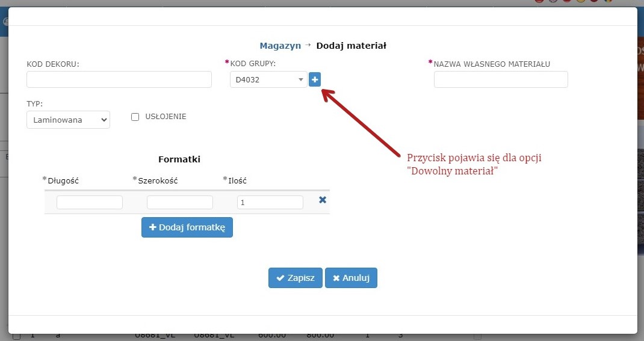Image resolution: width=644 pixels, height=341 pixels.
Task: Click the NAZWA WŁASNEGO MATERIAŁU input
Action: [501, 79]
